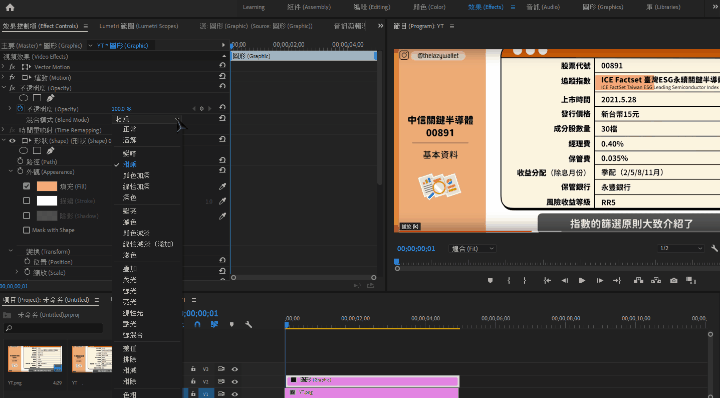Enable the Mask with Shape checkbox
Viewport: 720px width, 398px height.
click(x=27, y=230)
